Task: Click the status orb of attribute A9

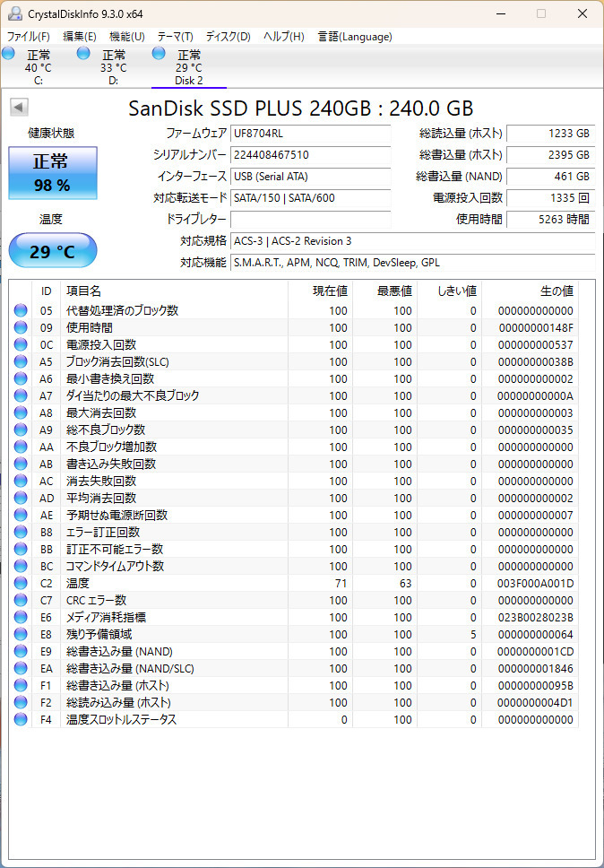Action: [x=21, y=430]
